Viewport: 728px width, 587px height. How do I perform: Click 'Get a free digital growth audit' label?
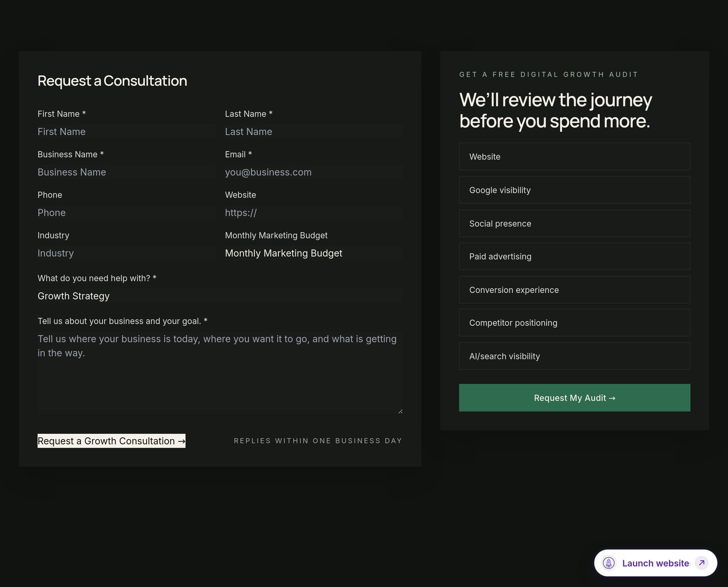(549, 75)
